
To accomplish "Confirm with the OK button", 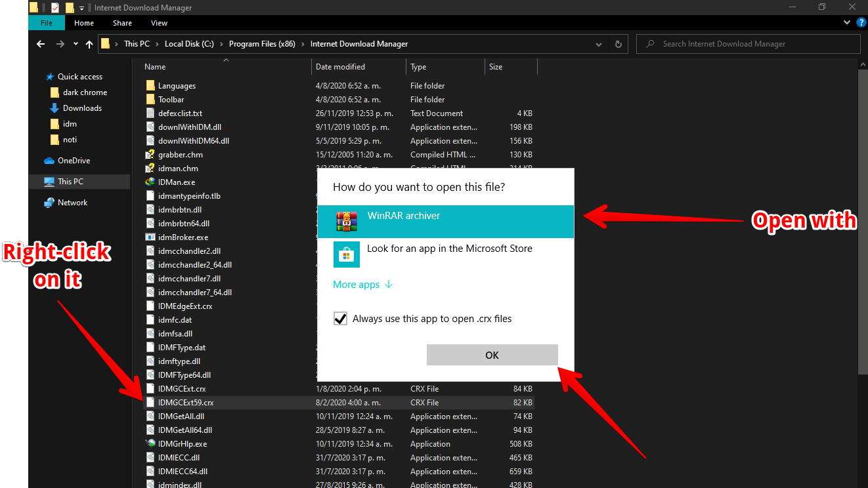I will [x=492, y=355].
